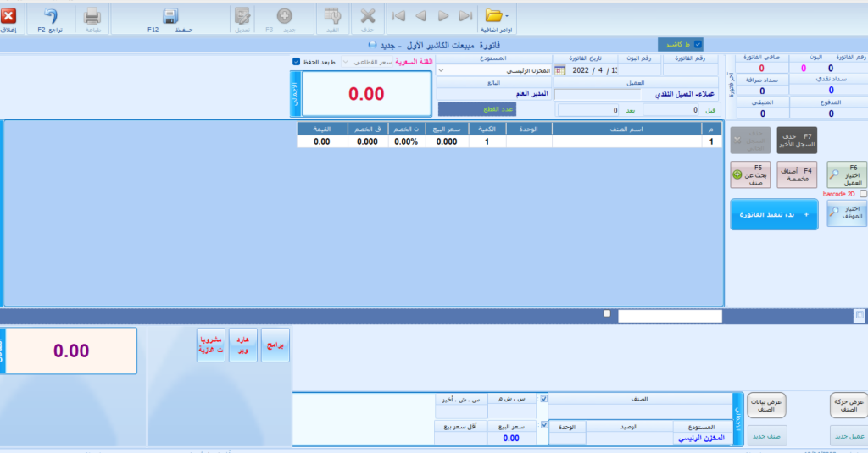
Task: Click the show item data (عرض بيانات الصنف) button
Action: pyautogui.click(x=767, y=406)
